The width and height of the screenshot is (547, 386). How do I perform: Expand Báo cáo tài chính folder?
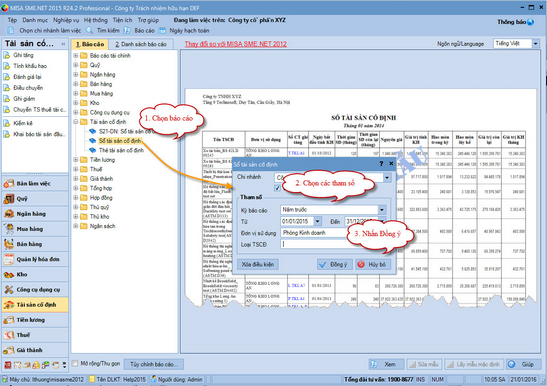(x=76, y=55)
